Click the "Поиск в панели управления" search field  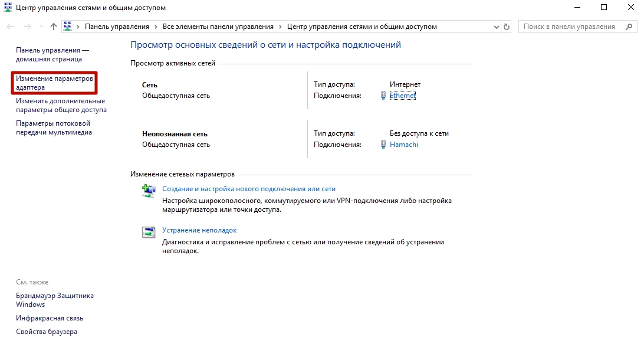569,27
